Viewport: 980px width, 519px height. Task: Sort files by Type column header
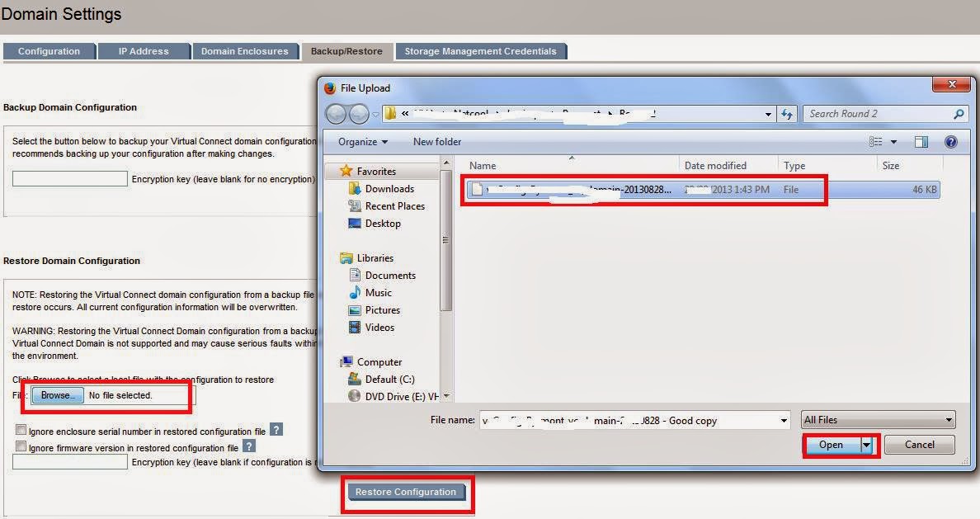tap(794, 166)
